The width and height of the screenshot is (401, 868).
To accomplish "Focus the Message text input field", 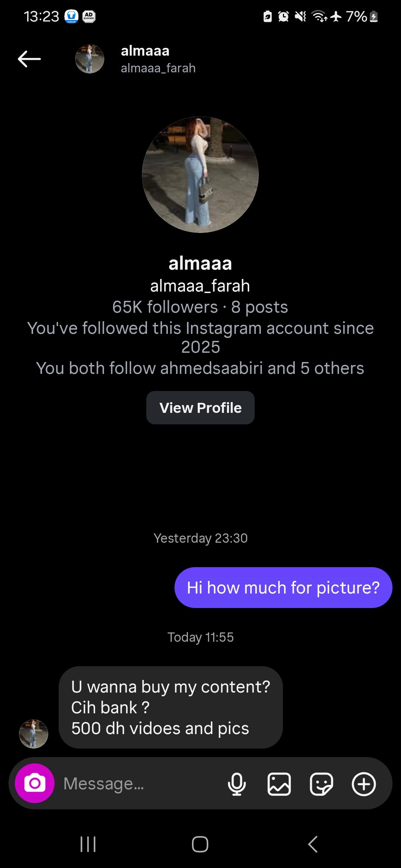I will tap(141, 784).
